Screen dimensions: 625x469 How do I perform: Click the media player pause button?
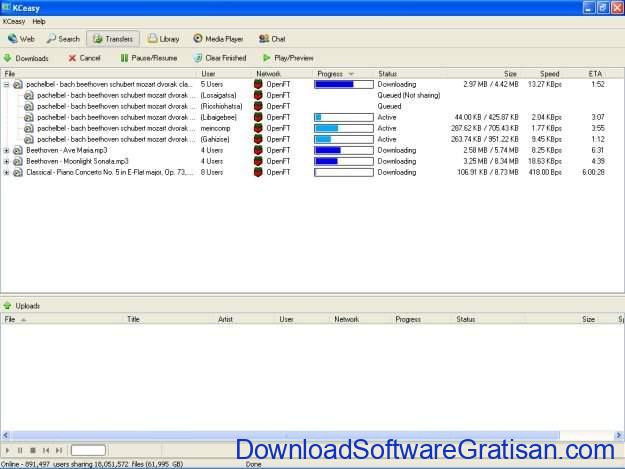click(20, 450)
